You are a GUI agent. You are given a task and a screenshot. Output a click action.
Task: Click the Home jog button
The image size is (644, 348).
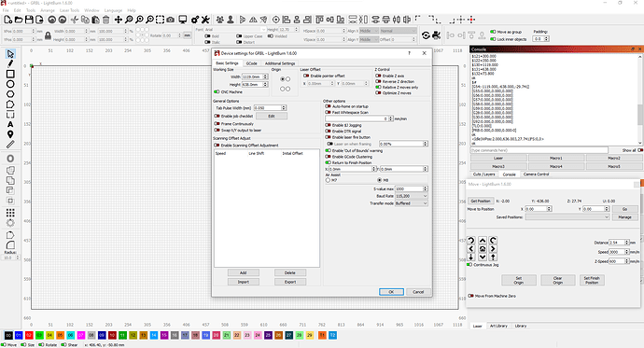(x=483, y=249)
